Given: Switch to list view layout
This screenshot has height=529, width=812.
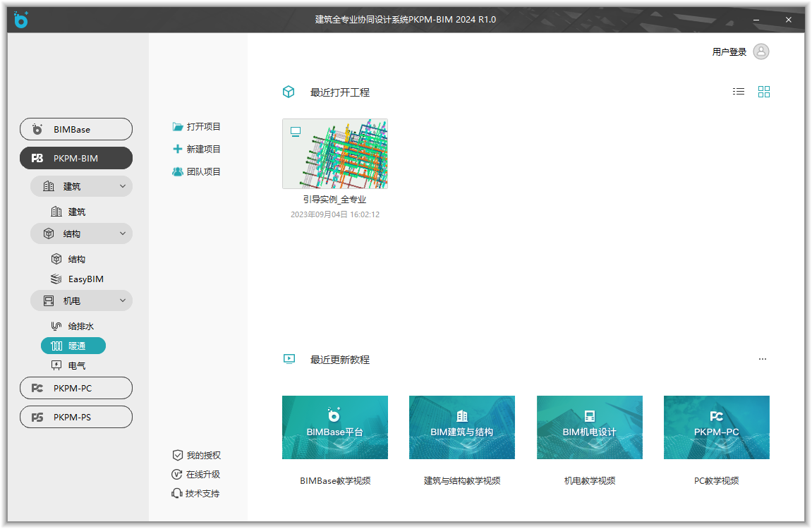Looking at the screenshot, I should [x=739, y=92].
